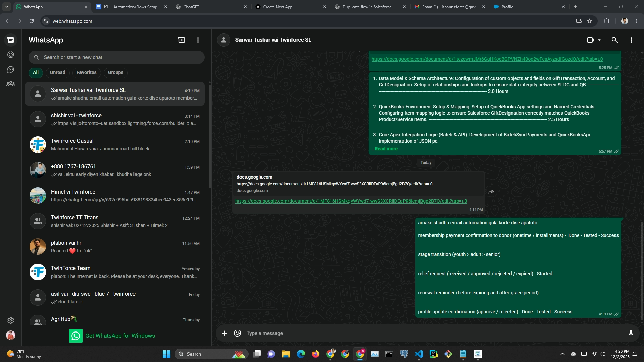Open WhatsApp settings gear icon
644x362 pixels.
pos(11,320)
